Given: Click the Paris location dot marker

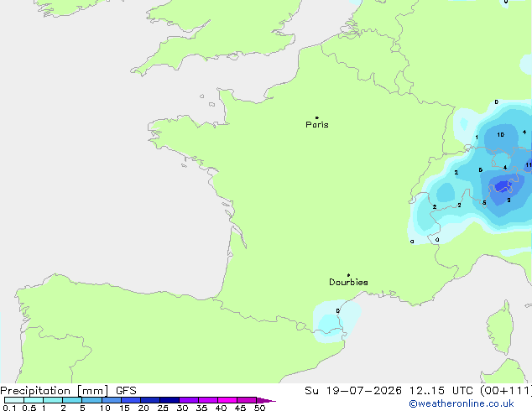Looking at the screenshot, I should 317,117.
